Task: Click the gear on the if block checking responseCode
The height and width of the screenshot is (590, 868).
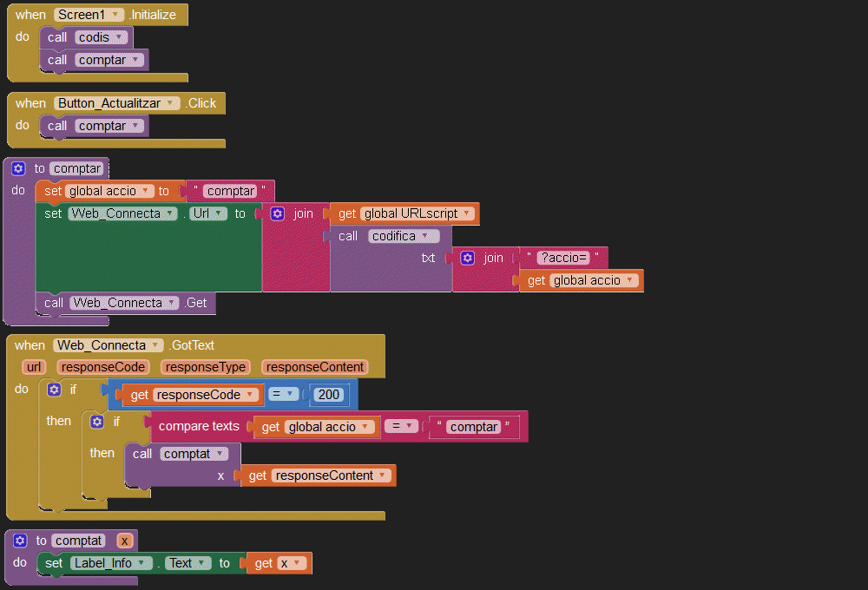Action: pyautogui.click(x=54, y=390)
